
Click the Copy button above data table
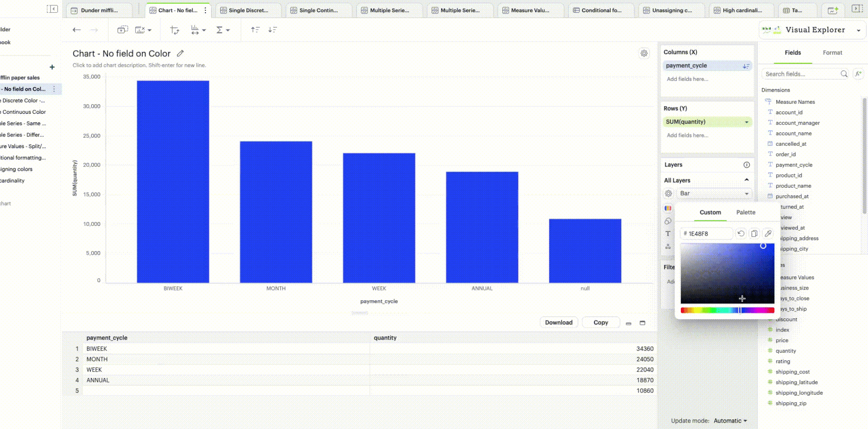coord(600,322)
